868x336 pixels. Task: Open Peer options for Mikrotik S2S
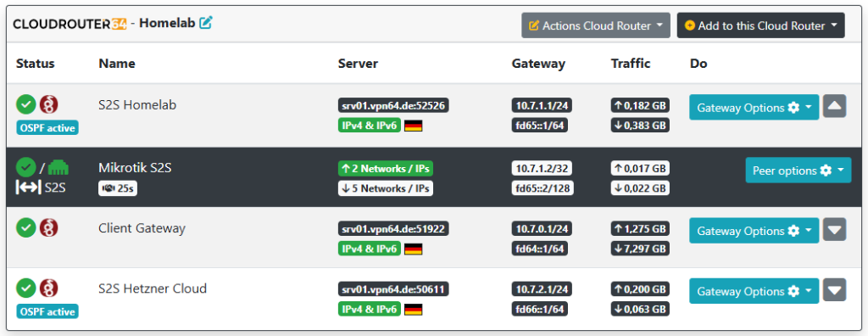click(798, 171)
